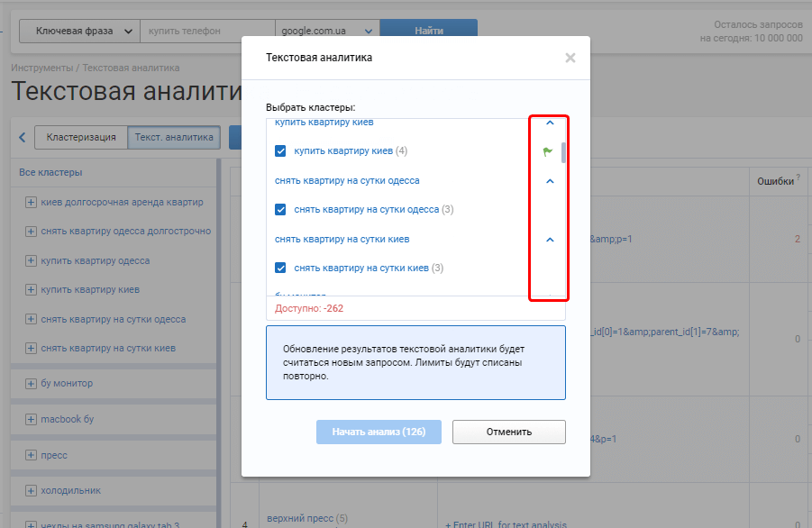Screen dimensions: 812x528
Task: Click error count 2 in Ошибки column
Action: click(x=798, y=239)
